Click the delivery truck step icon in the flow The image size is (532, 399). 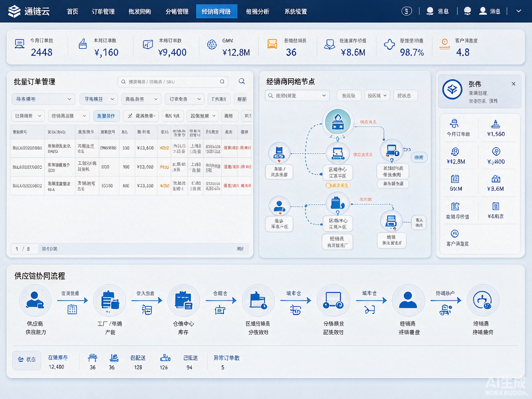pyautogui.click(x=333, y=300)
